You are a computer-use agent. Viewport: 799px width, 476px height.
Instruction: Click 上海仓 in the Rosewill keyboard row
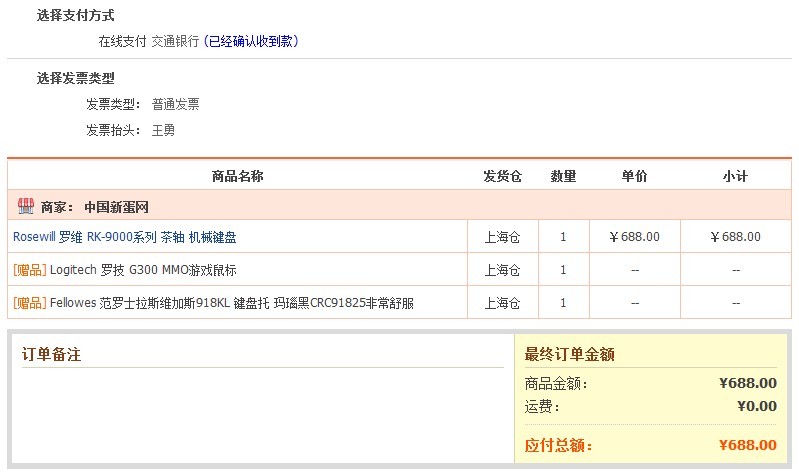pyautogui.click(x=502, y=237)
